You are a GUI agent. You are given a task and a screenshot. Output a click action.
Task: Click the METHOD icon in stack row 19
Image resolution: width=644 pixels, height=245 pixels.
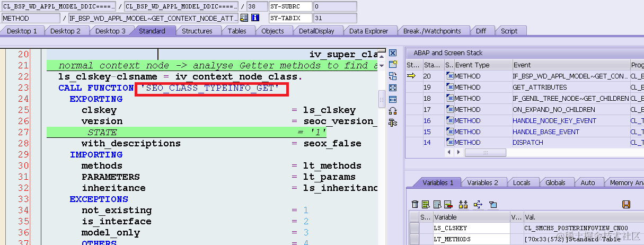click(450, 87)
